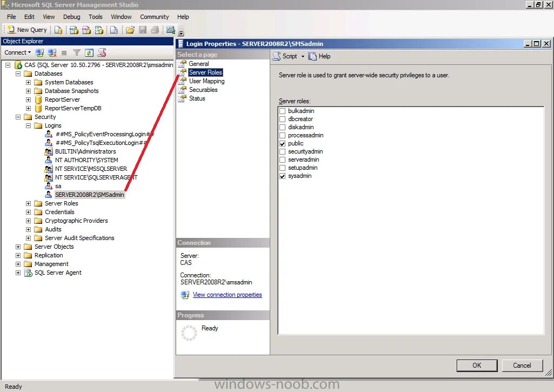The width and height of the screenshot is (554, 392).
Task: Select the Server Roles page
Action: tap(205, 72)
